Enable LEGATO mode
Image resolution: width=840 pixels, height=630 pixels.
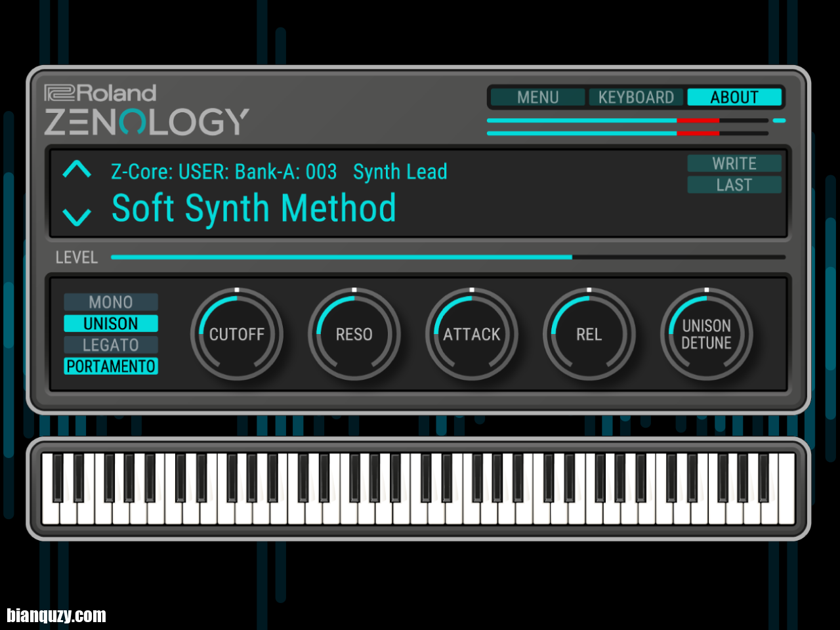111,345
